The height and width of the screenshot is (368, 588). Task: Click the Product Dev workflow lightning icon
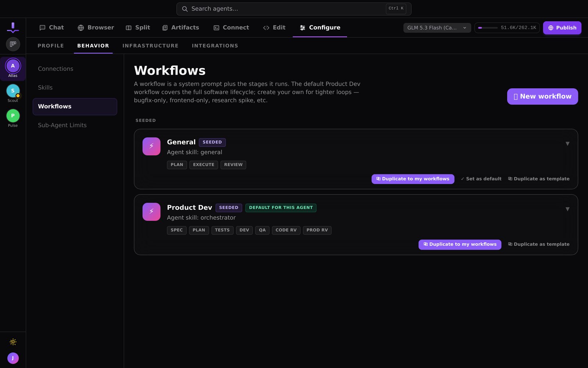coord(151,212)
